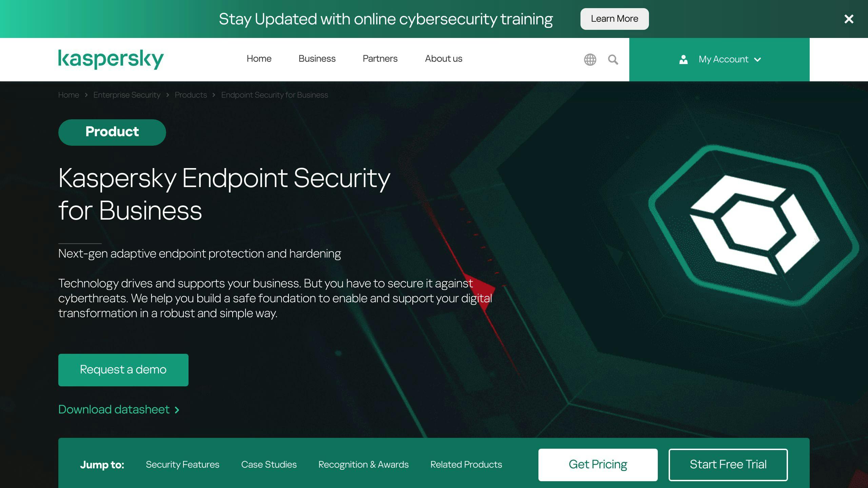Select the Home menu item
Image resolution: width=868 pixels, height=488 pixels.
coord(259,59)
